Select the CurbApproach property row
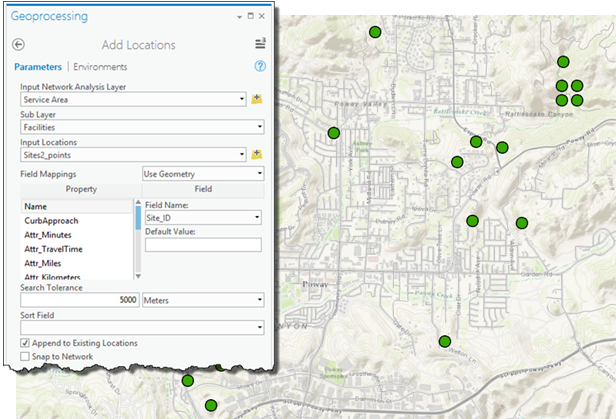The image size is (616, 419). (52, 221)
